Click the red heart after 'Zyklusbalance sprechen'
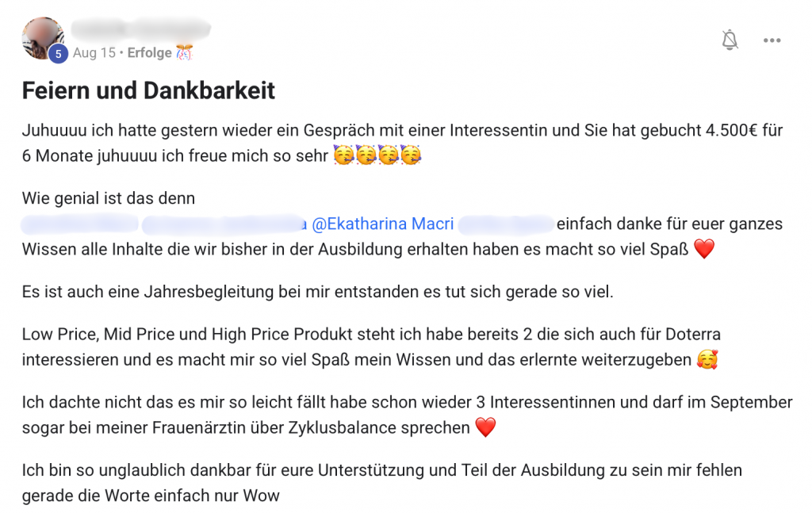 pyautogui.click(x=485, y=428)
